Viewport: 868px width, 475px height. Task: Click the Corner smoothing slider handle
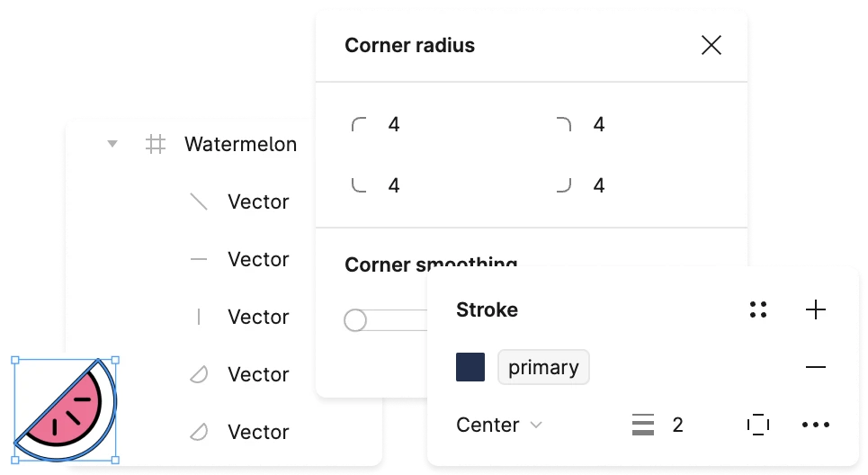tap(354, 320)
